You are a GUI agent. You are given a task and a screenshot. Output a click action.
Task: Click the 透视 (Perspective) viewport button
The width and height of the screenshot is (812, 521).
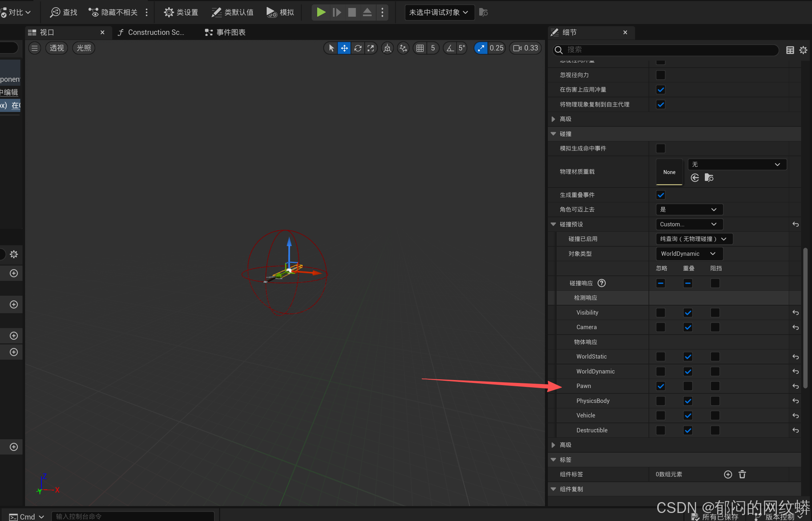(x=57, y=48)
